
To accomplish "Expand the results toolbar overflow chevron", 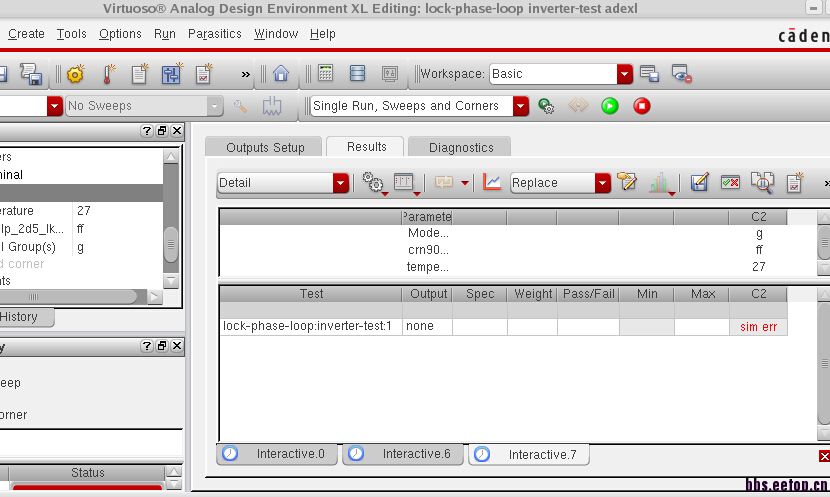I will click(826, 183).
